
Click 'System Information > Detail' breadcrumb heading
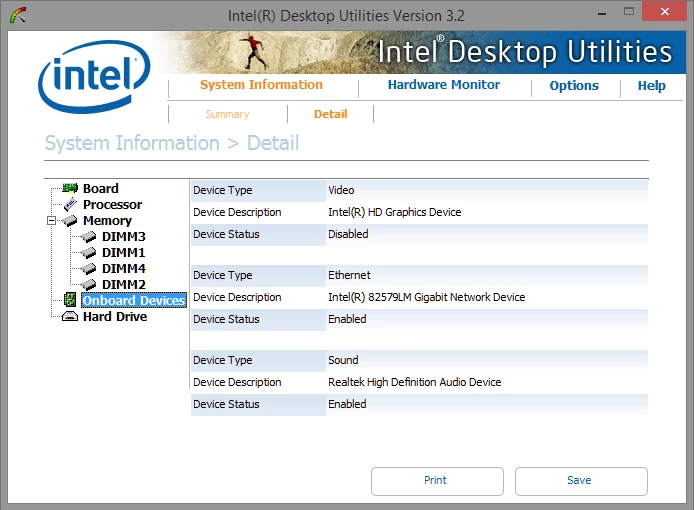(x=172, y=143)
